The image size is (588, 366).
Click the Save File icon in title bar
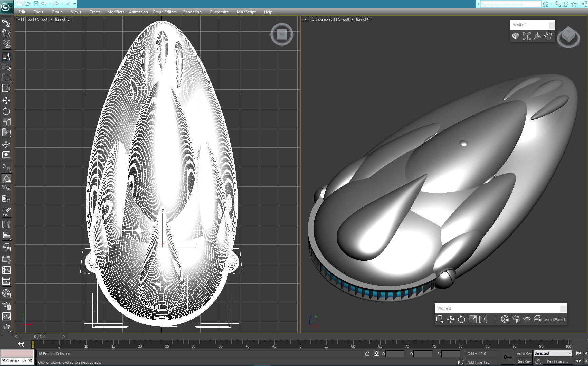pyautogui.click(x=36, y=4)
